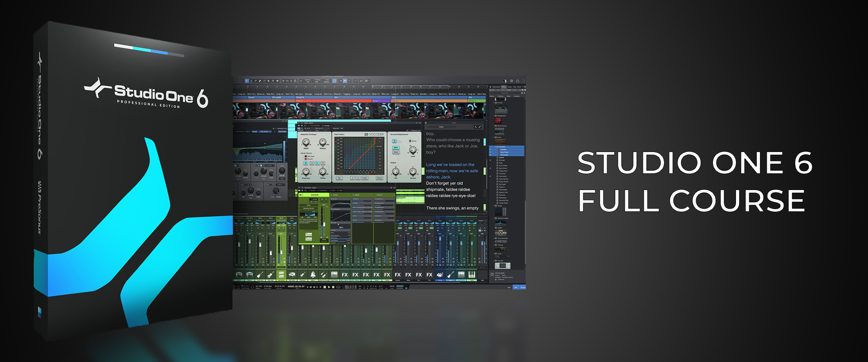Arm recording with the Record button
868x362 pixels.
[x=333, y=287]
